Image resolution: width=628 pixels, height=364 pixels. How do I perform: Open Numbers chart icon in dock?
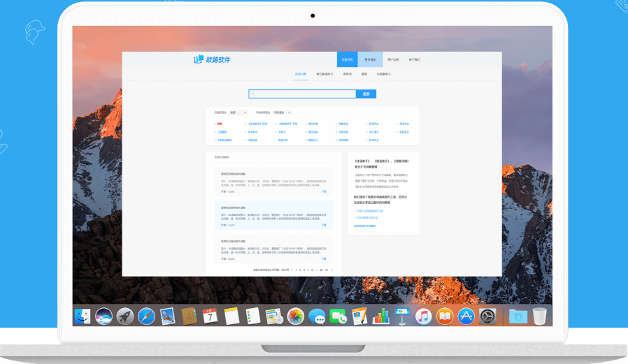[381, 316]
